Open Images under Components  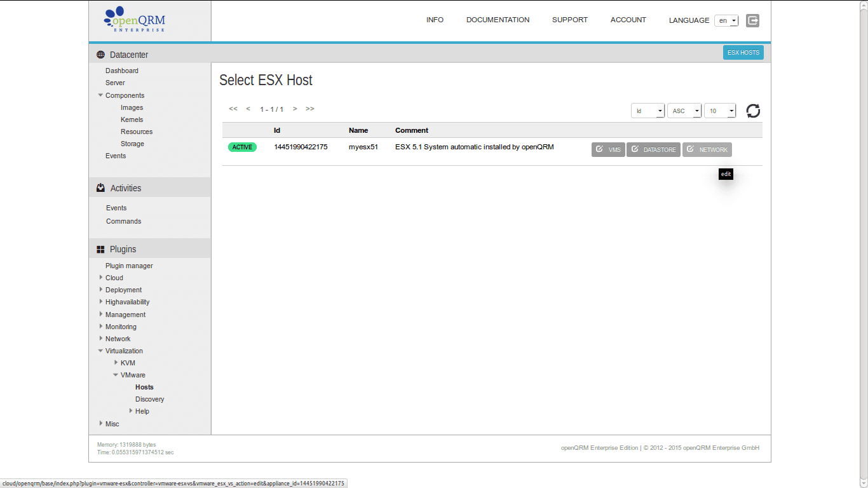[x=132, y=107]
